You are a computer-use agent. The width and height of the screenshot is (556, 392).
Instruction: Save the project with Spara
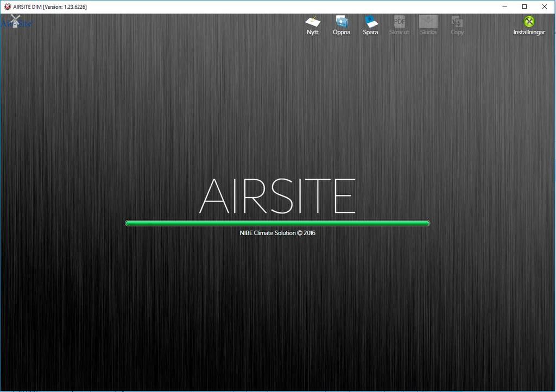370,25
